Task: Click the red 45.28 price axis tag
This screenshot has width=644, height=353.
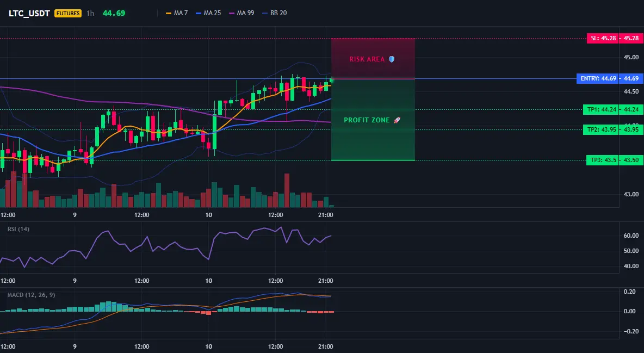Action: (x=631, y=38)
